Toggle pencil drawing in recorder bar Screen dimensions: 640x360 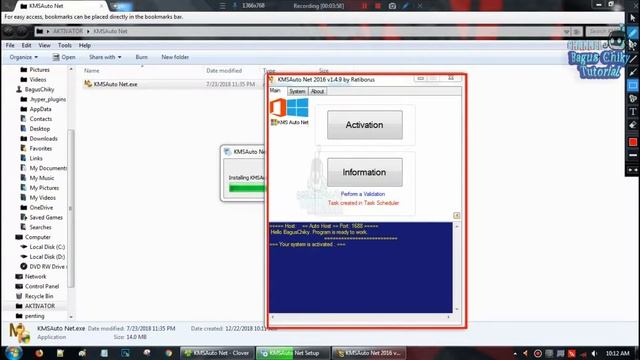coord(406,6)
